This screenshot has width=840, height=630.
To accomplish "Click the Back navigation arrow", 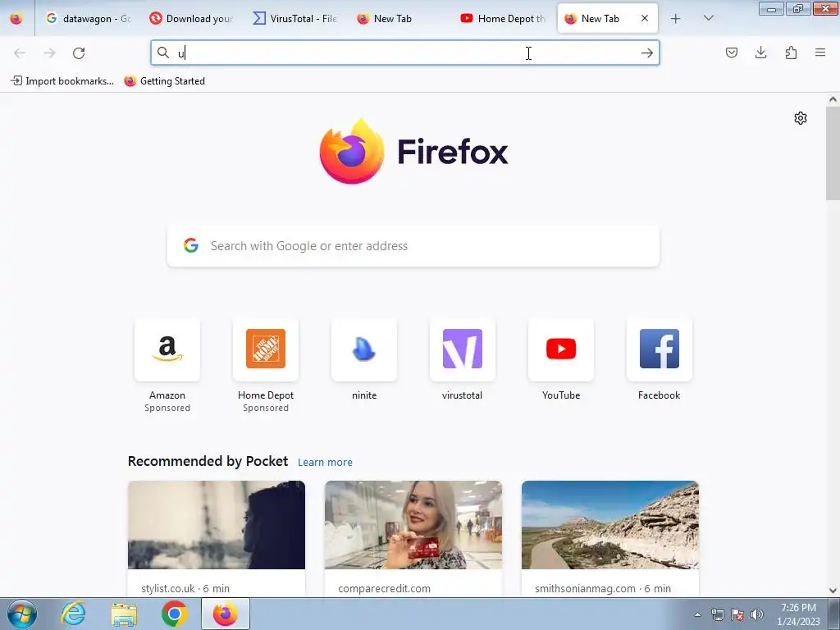I will pyautogui.click(x=20, y=53).
